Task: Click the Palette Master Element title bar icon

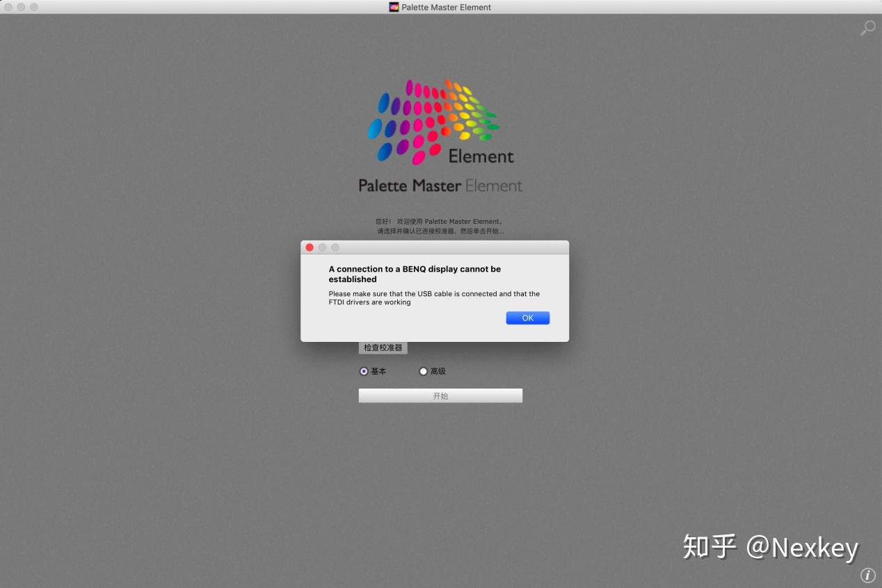Action: pyautogui.click(x=394, y=7)
